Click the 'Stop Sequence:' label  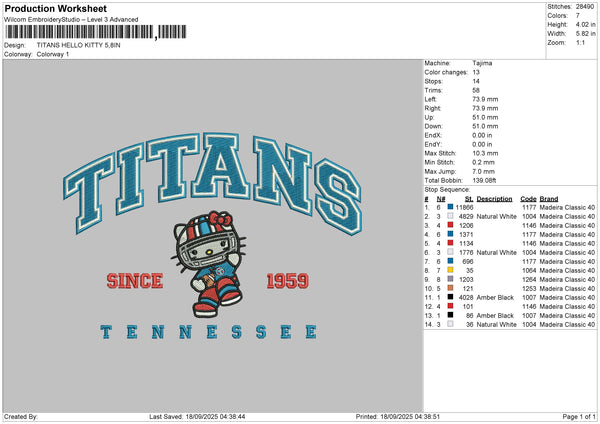coord(447,189)
